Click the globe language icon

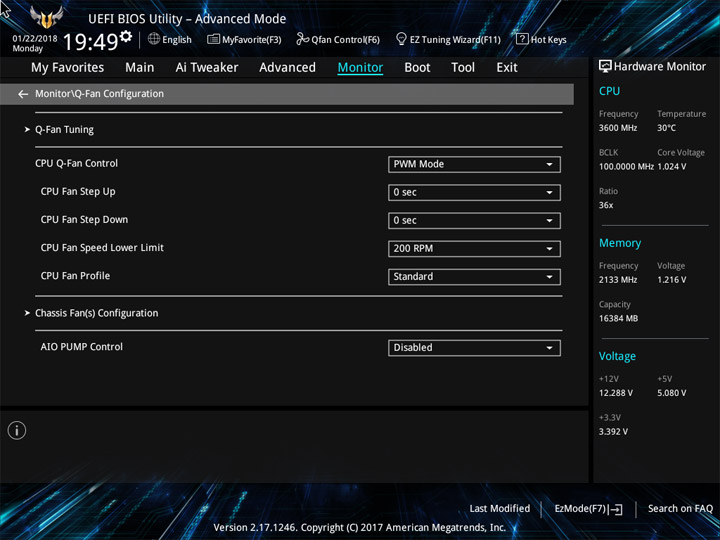(154, 39)
